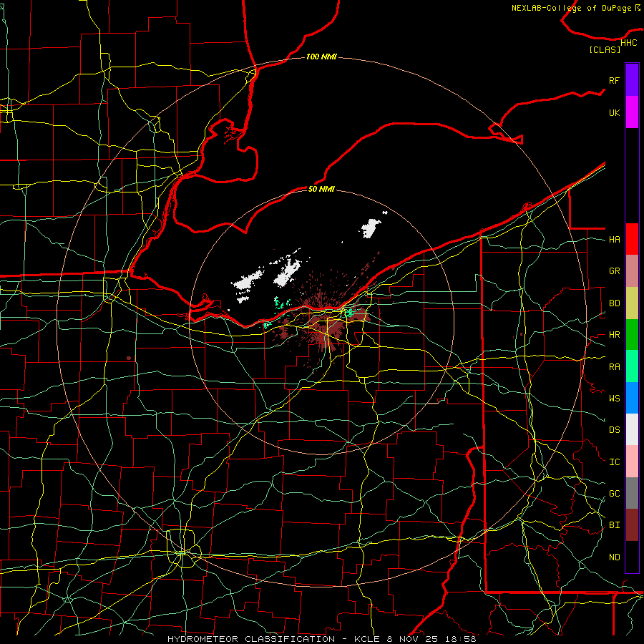Viewport: 644px width, 644px height.
Task: Click the RA light green legend swatch
Action: tap(632, 366)
